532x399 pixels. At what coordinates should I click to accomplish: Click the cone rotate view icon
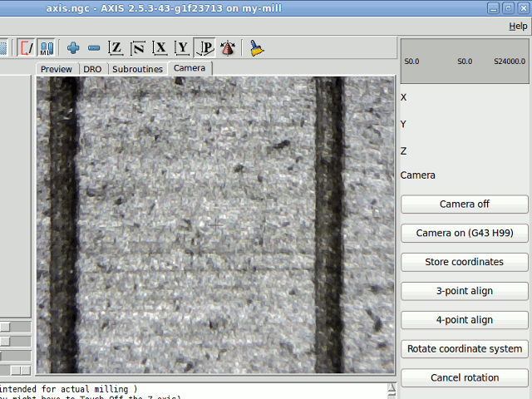pyautogui.click(x=227, y=48)
